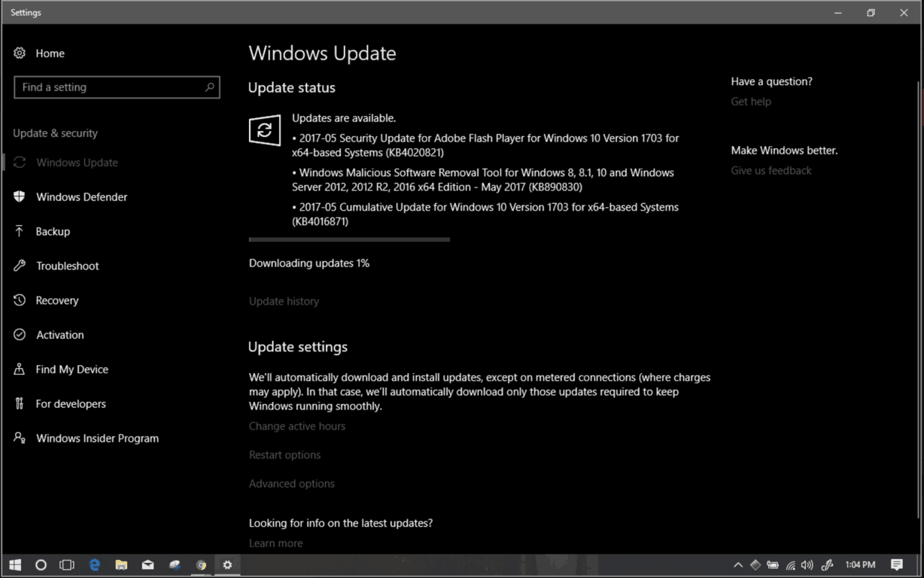Open File Explorer from the taskbar
Image resolution: width=924 pixels, height=578 pixels.
tap(121, 564)
